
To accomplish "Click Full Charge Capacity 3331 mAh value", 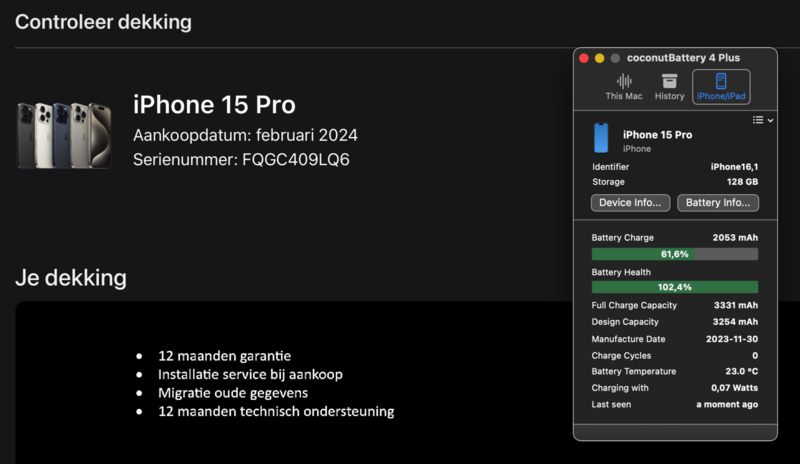I will coord(736,305).
